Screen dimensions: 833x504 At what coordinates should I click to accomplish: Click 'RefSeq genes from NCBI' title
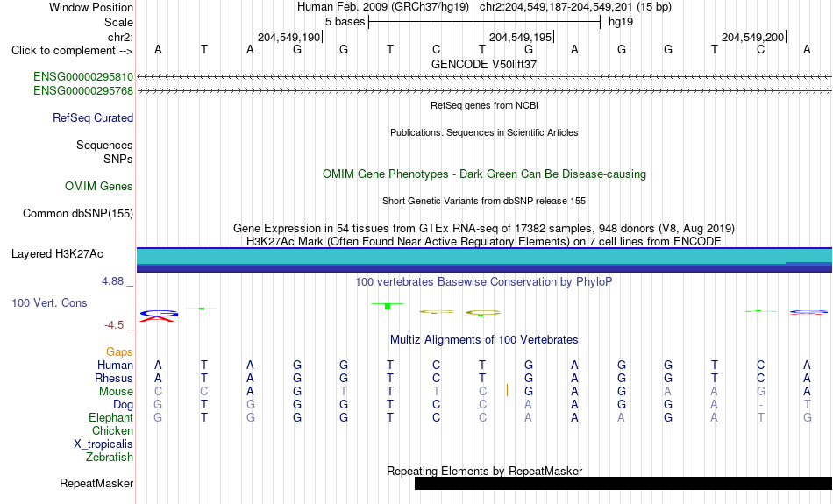(x=484, y=106)
